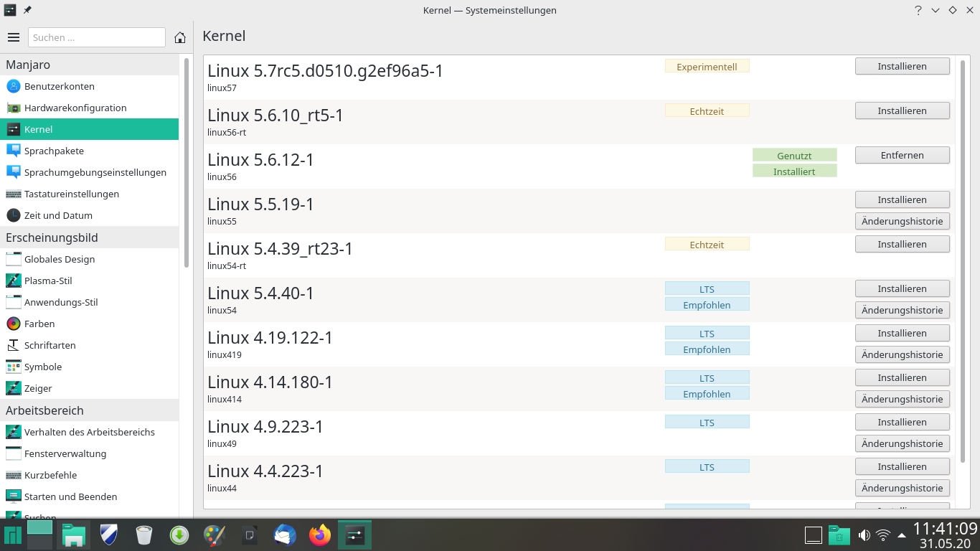Open Änderungshistorie for Linux 5.5.19-1

click(902, 221)
